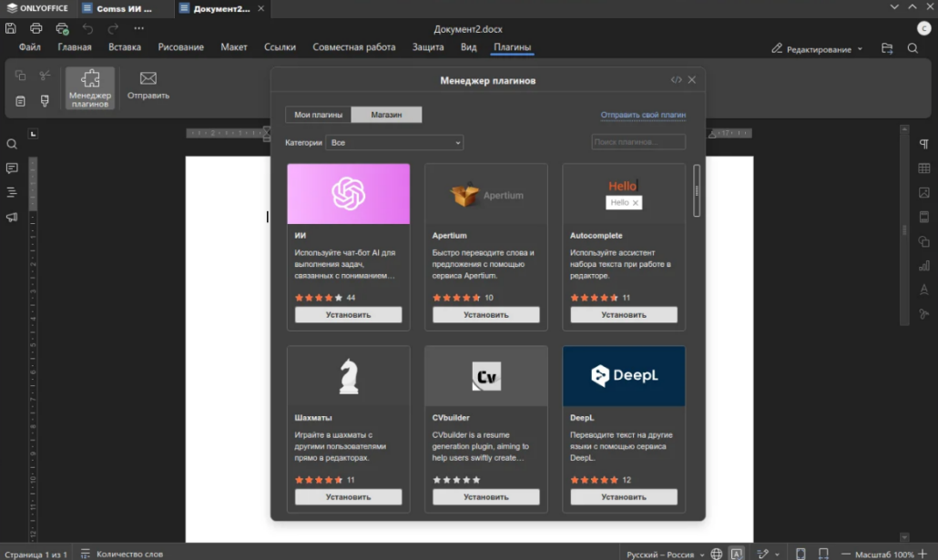Switch to the Вставка tab

point(125,47)
